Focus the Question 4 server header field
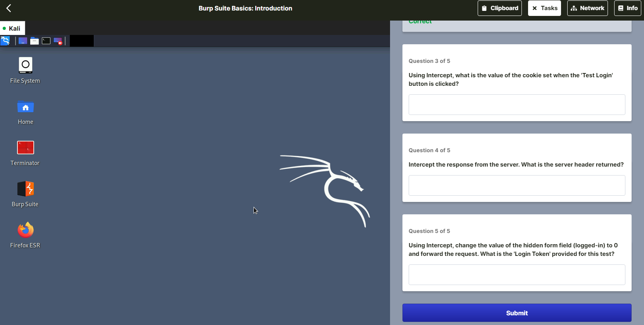 [x=517, y=185]
